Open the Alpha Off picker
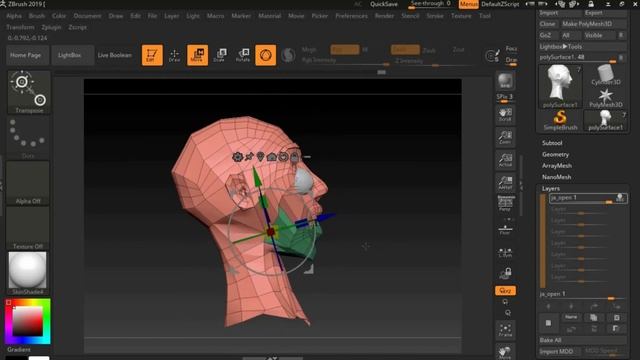The height and width of the screenshot is (360, 640). click(x=28, y=182)
